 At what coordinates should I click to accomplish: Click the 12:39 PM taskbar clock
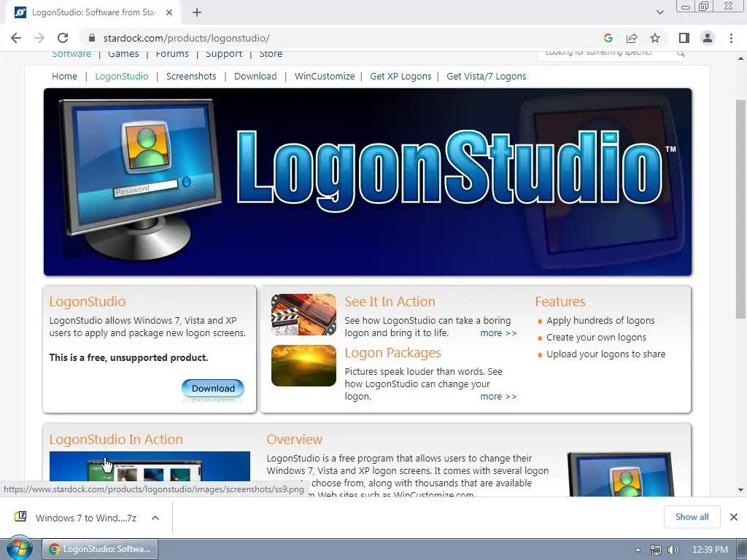tap(710, 550)
